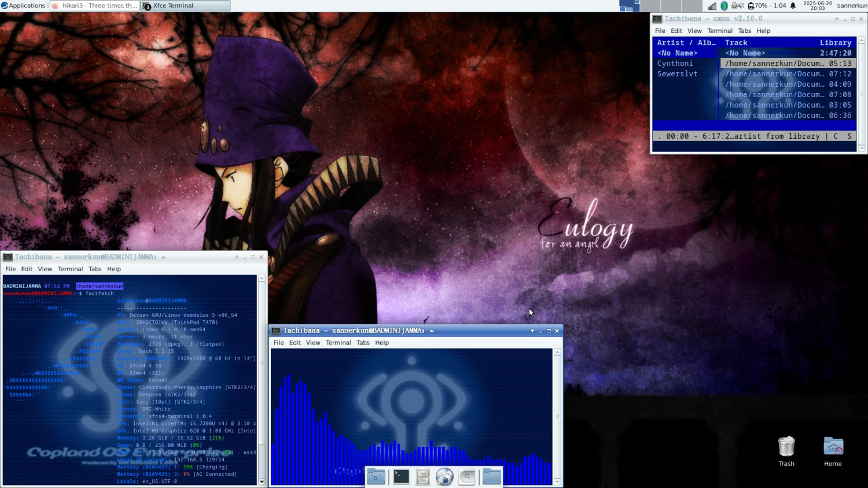Image resolution: width=868 pixels, height=488 pixels.
Task: Launch the file manager cabinet icon
Action: click(x=423, y=477)
